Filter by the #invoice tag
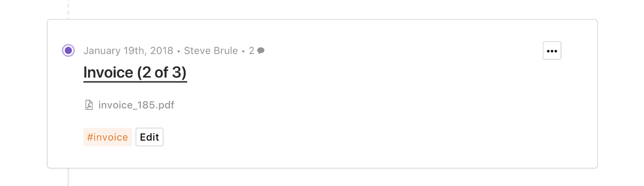Viewport: 644px width, 186px height. pos(108,137)
